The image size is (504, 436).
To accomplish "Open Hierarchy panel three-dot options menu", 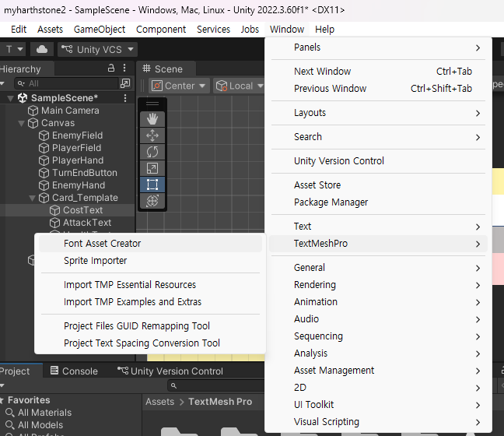I will click(124, 69).
